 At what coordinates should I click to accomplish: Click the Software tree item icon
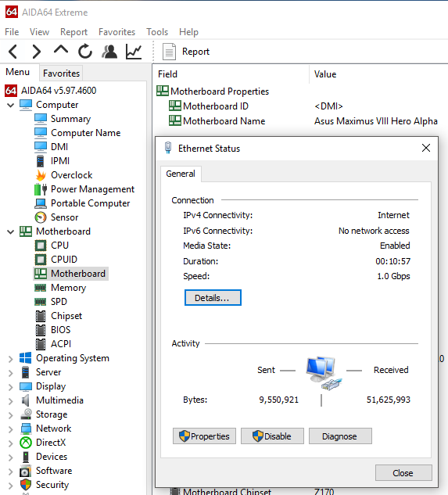26,471
